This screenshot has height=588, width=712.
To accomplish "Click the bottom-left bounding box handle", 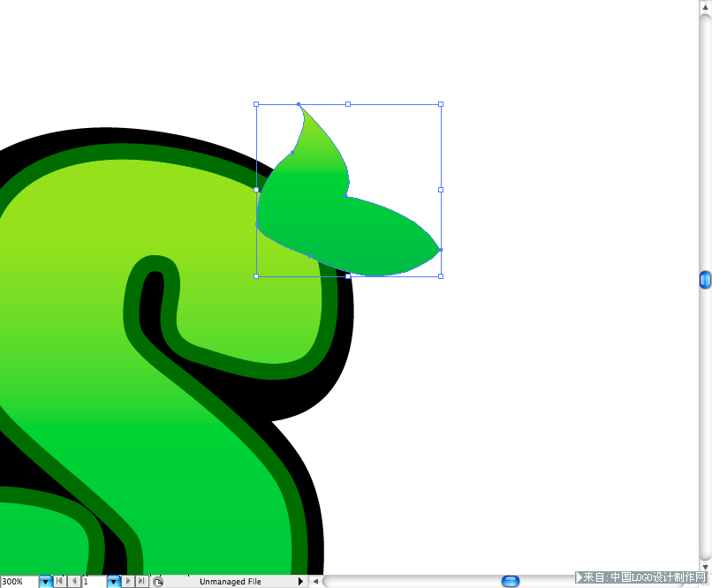I will (256, 276).
